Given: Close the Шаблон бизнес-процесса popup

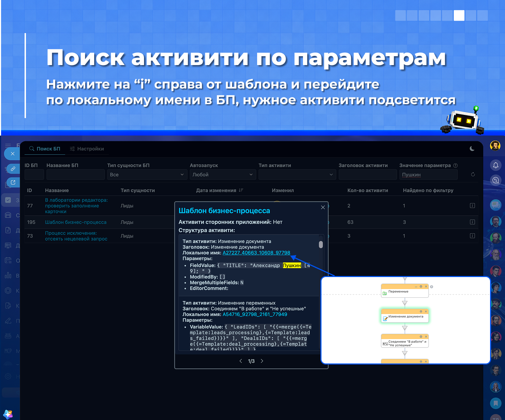Looking at the screenshot, I should click(323, 207).
